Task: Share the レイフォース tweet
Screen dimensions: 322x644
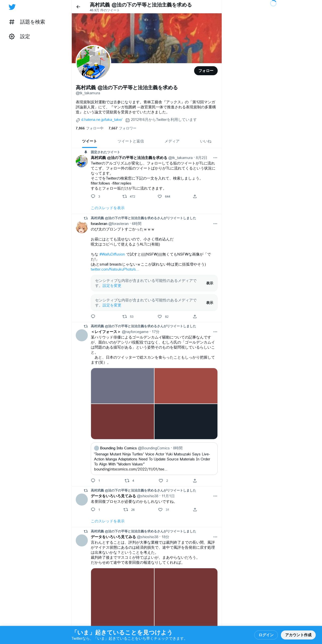Action: pyautogui.click(x=195, y=480)
